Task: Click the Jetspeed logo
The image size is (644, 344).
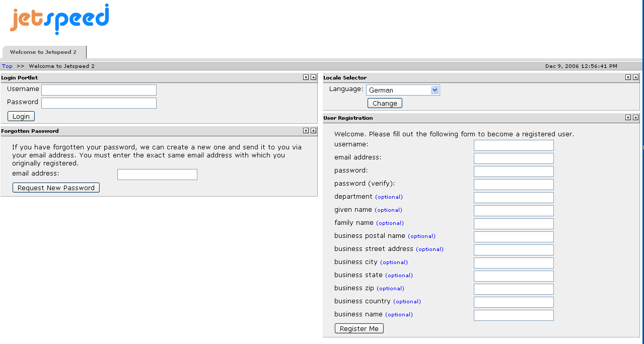Action: 59,19
